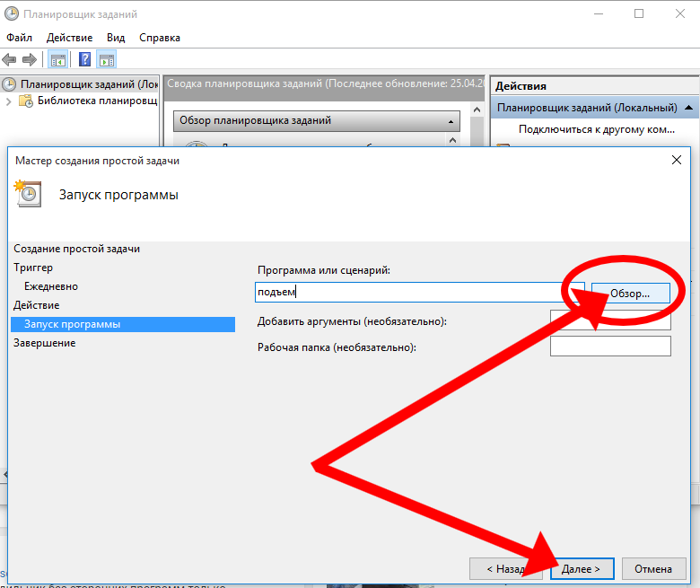Image resolution: width=700 pixels, height=588 pixels.
Task: Toggle the console tree pane icon
Action: coord(57,60)
